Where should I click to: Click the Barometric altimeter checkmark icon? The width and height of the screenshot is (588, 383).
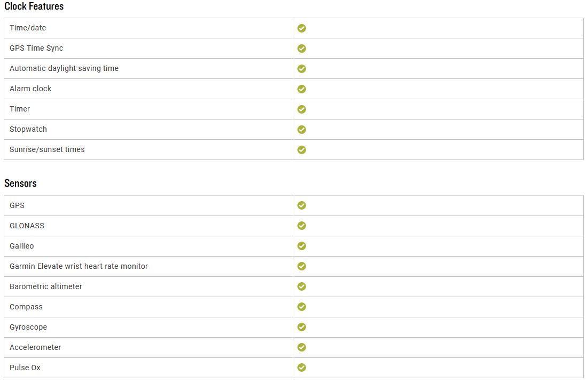point(302,286)
